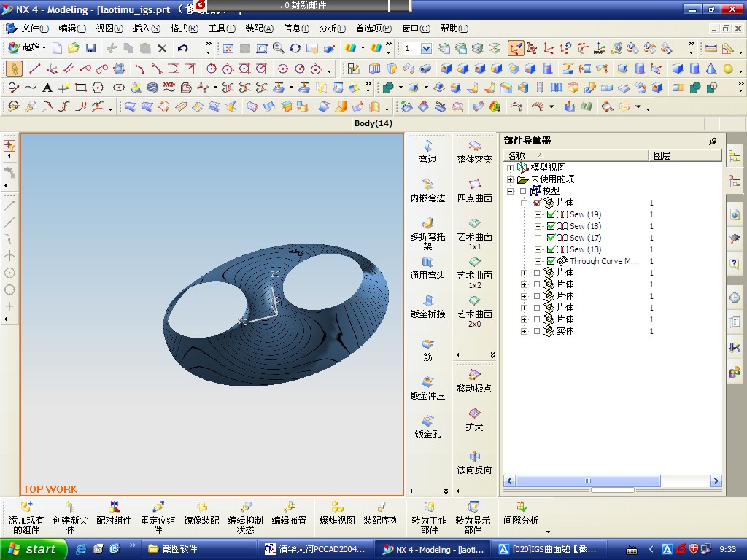Toggle checkbox for 实体 node
The height and width of the screenshot is (560, 747).
(x=537, y=331)
